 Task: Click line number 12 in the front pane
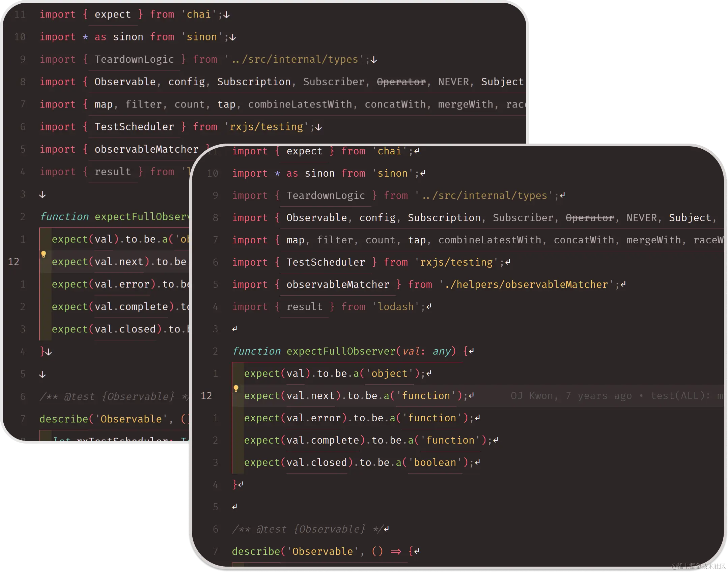click(x=206, y=396)
